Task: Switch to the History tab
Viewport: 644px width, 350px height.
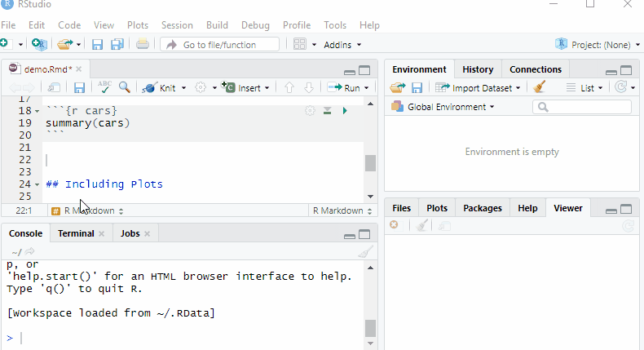Action: pyautogui.click(x=478, y=69)
